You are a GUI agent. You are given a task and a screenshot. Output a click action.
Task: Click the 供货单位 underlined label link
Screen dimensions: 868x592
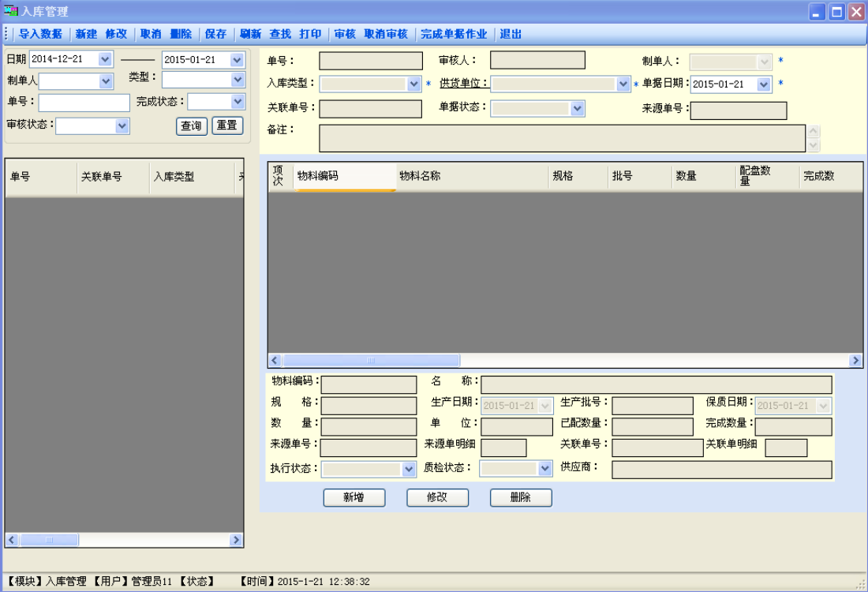point(463,84)
